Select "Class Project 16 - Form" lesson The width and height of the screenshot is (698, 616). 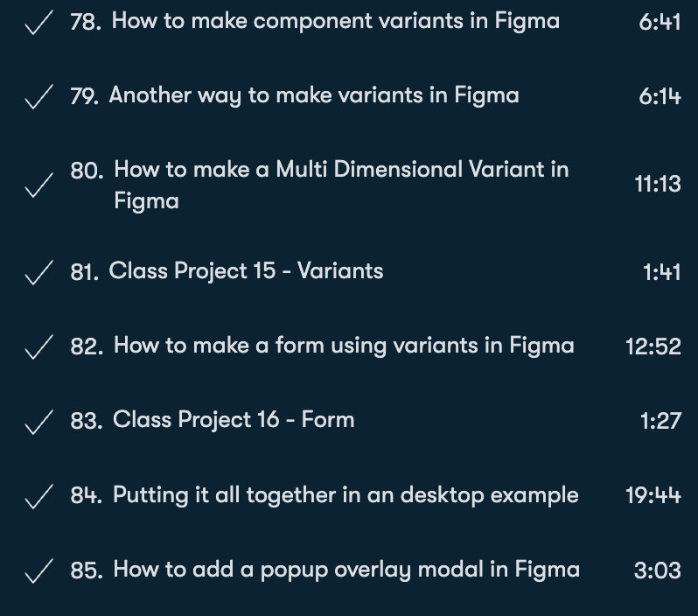[234, 420]
